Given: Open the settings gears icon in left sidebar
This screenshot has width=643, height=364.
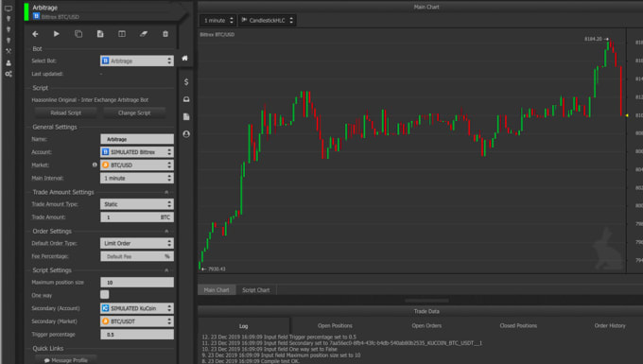Looking at the screenshot, I should pyautogui.click(x=9, y=74).
